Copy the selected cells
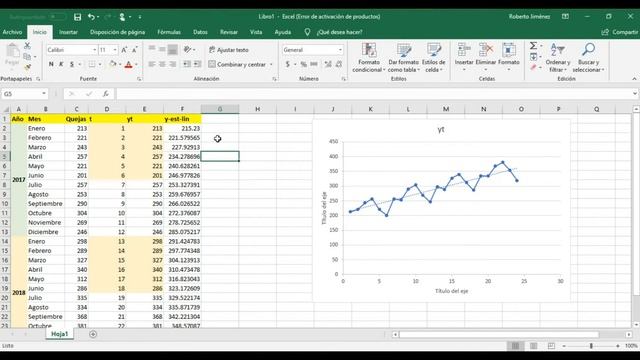Viewport: 640px width, 360px height. (x=27, y=56)
